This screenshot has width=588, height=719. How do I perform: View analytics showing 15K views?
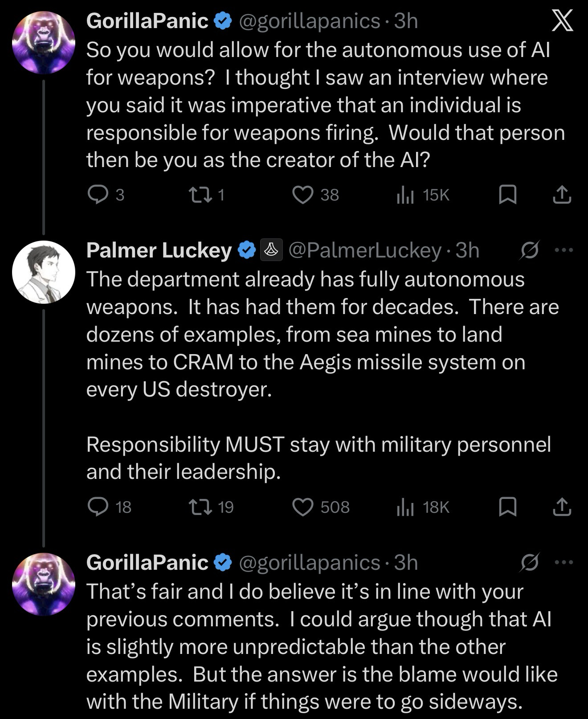[x=406, y=195]
